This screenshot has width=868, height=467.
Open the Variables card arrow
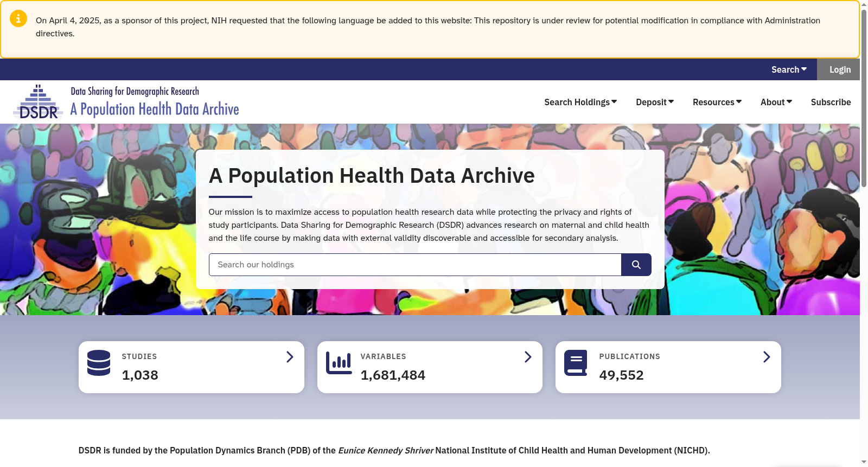(x=528, y=357)
